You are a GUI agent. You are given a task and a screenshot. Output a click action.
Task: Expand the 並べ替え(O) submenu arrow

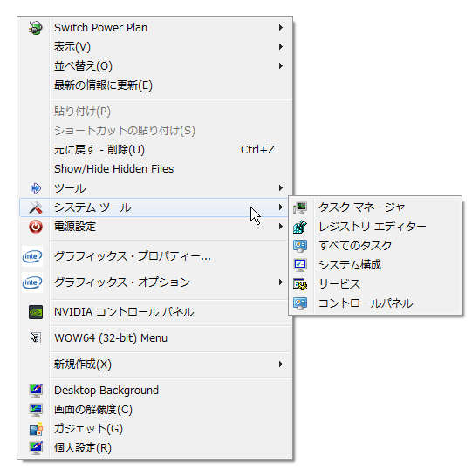pos(281,66)
